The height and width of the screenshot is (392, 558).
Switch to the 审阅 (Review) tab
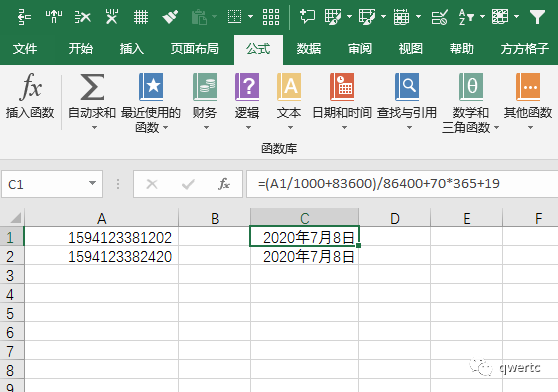click(x=360, y=49)
